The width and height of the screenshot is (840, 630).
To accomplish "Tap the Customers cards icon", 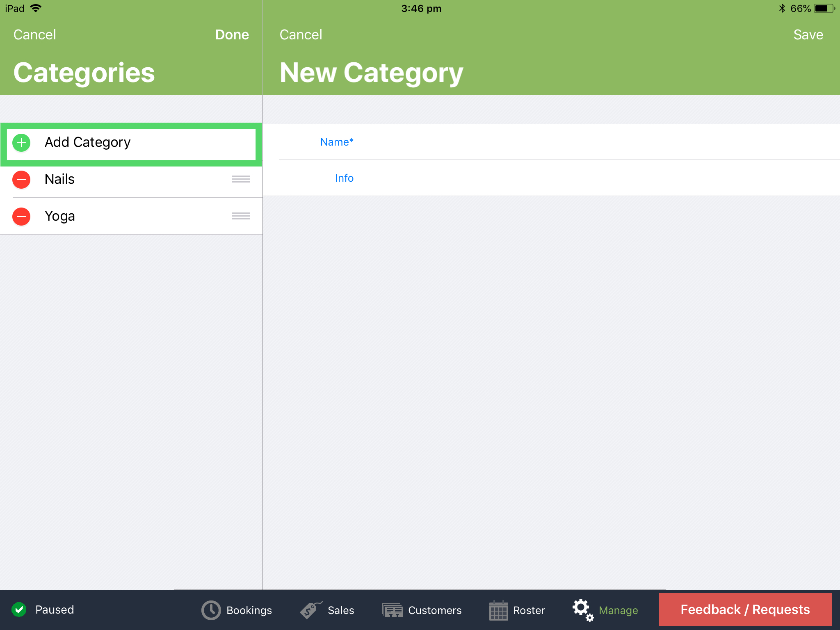I will (x=393, y=610).
